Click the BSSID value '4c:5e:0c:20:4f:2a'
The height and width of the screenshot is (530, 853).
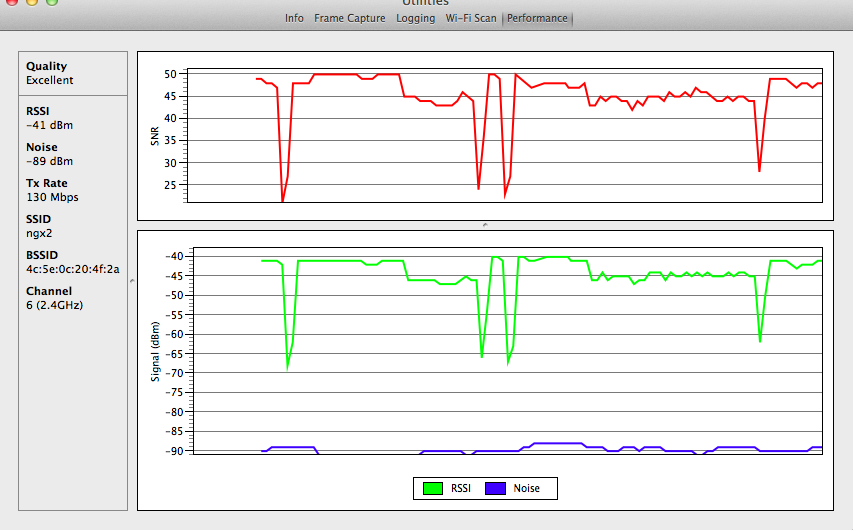point(73,269)
